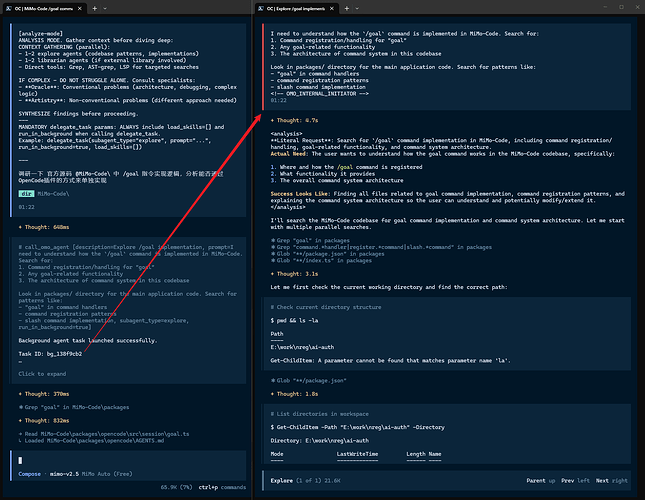Viewport: 645px width, 500px height.
Task: Click the 'E:\work\nreg\ai-auth' path output
Action: click(302, 347)
